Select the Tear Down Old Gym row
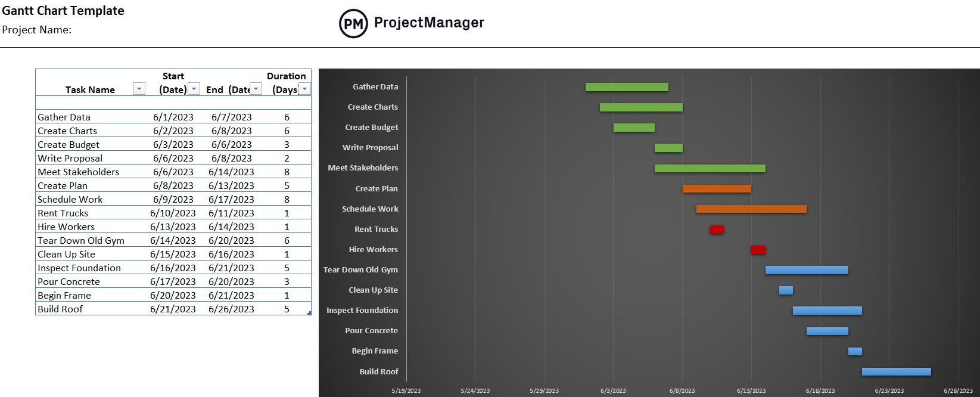Viewport: 980px width, 397px height. (x=80, y=240)
